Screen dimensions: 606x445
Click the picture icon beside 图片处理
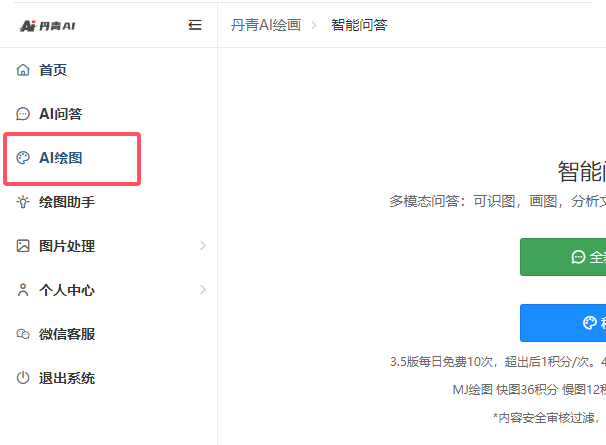(23, 246)
